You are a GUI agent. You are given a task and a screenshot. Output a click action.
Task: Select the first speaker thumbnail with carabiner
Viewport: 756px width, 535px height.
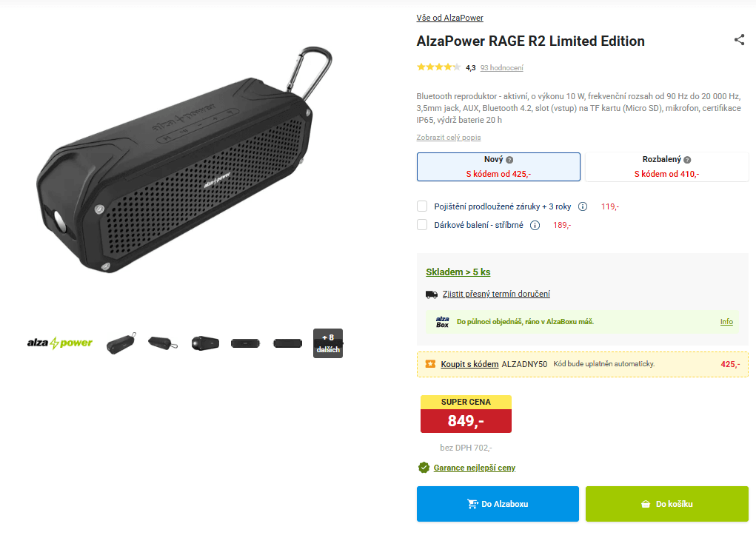point(121,343)
